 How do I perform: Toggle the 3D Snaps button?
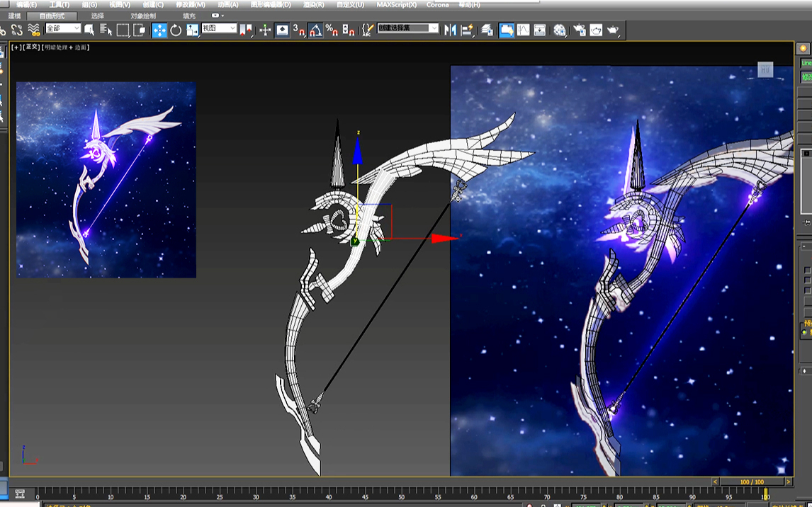tap(299, 30)
